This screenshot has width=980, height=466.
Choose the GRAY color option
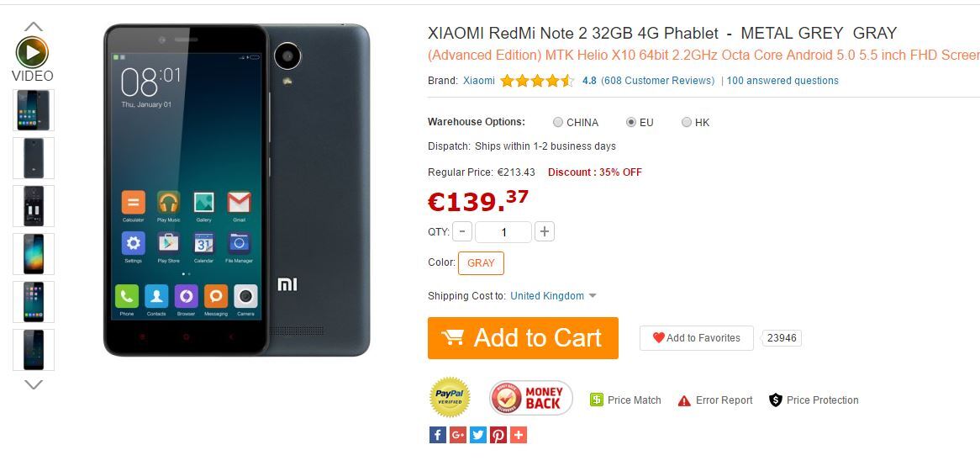point(481,263)
